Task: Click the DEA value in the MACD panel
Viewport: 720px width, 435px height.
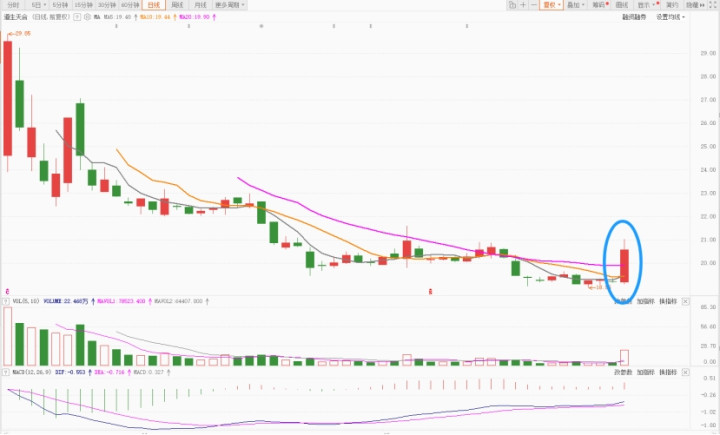Action: coord(109,372)
